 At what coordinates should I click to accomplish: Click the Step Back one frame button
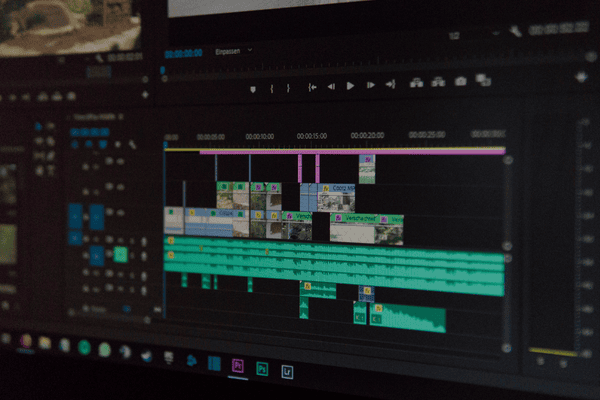(332, 86)
